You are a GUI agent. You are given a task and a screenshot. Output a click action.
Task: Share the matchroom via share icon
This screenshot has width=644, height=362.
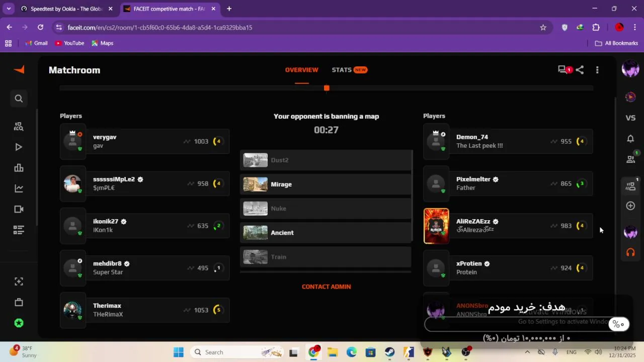tap(580, 70)
